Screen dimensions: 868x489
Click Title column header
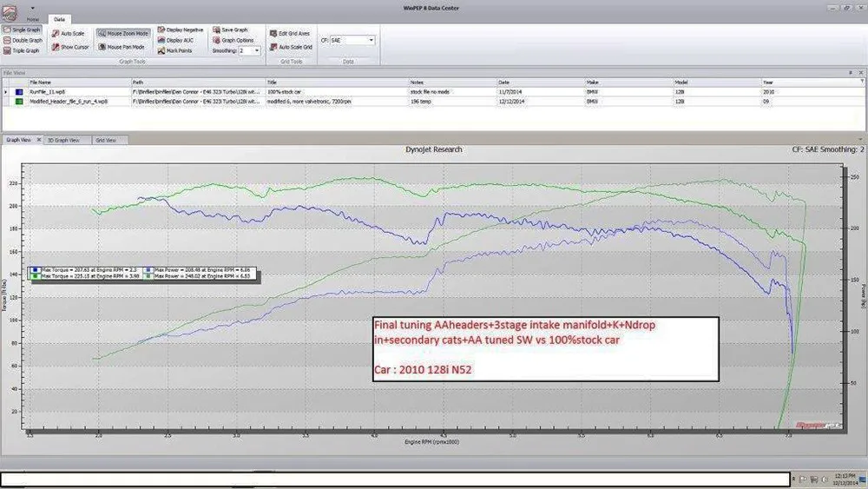tap(337, 82)
